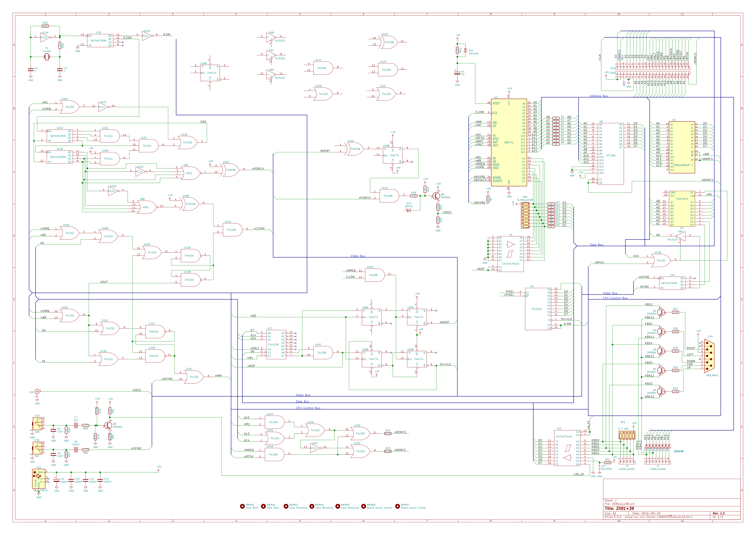Click the CO5 video output connector
This screenshot has width=756, height=535.
37,391
